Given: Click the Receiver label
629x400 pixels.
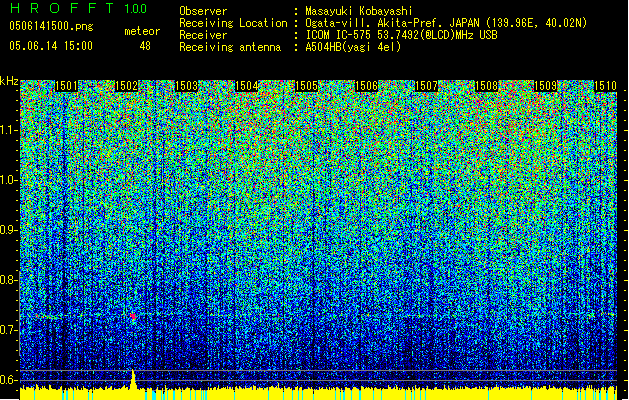Looking at the screenshot, I should click(x=203, y=35).
